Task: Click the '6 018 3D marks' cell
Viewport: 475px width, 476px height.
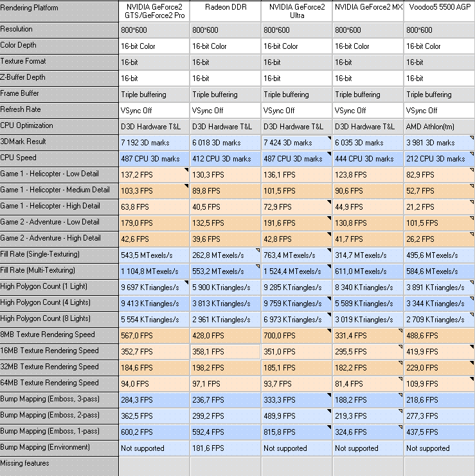Action: click(226, 143)
